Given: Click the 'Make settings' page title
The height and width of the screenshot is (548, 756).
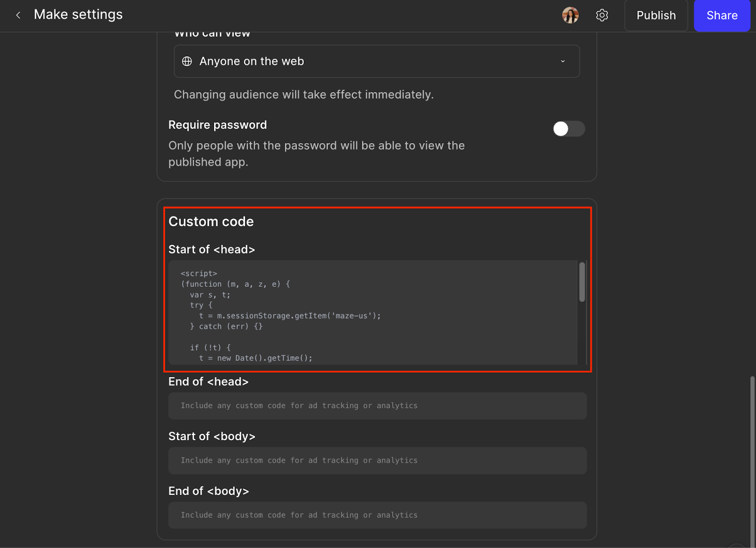Looking at the screenshot, I should coord(78,15).
